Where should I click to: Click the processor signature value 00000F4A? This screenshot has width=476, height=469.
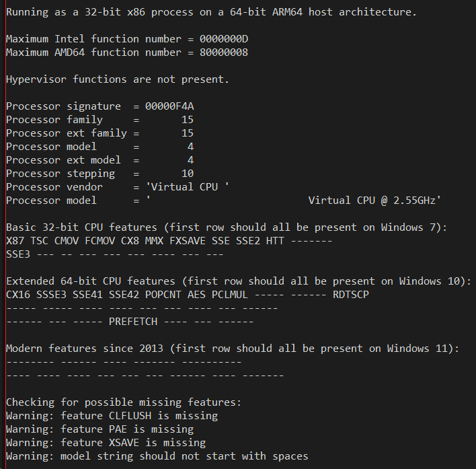[x=169, y=106]
